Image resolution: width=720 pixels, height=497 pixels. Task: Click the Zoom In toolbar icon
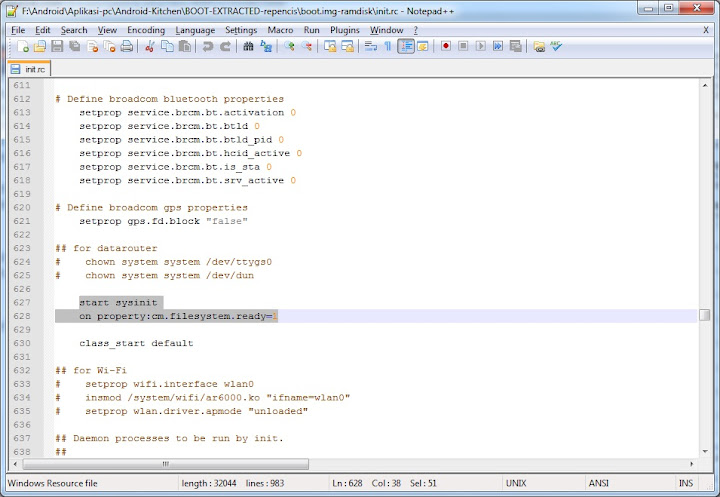tap(289, 46)
